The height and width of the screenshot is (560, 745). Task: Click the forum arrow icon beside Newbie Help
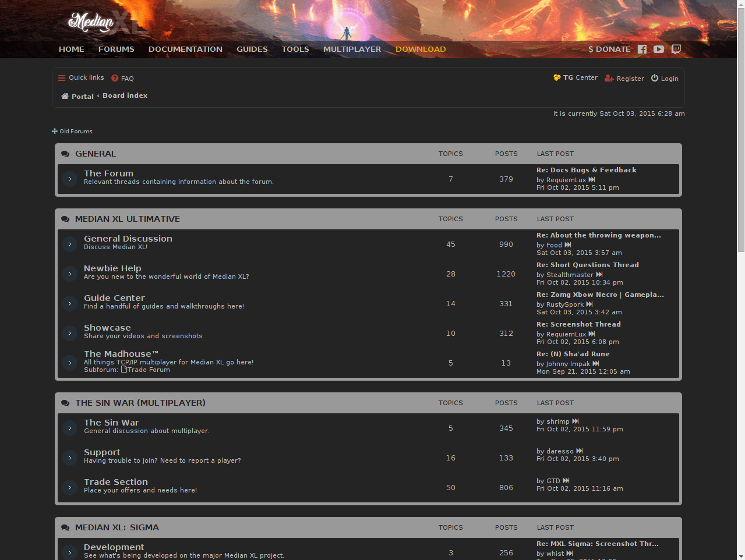(x=69, y=274)
